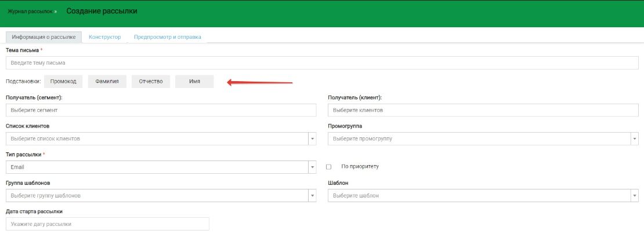This screenshot has width=644, height=234.
Task: Click the Тема письма input field
Action: [321, 63]
